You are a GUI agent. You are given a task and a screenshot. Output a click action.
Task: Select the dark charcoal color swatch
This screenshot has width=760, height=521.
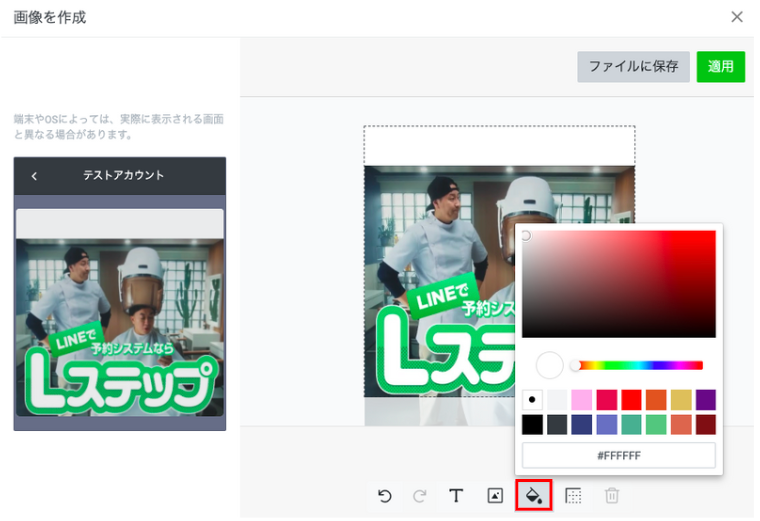point(557,425)
